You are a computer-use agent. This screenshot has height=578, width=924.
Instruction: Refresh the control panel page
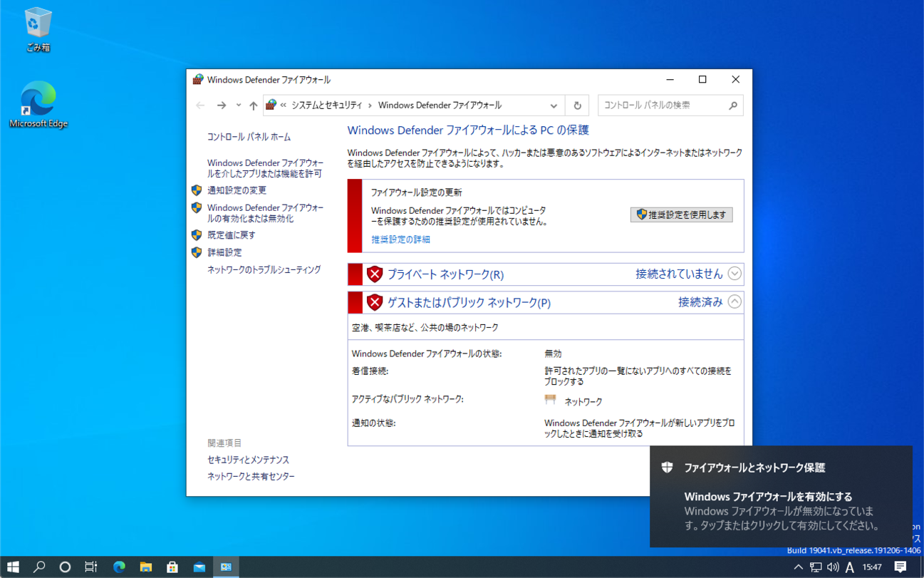click(577, 105)
